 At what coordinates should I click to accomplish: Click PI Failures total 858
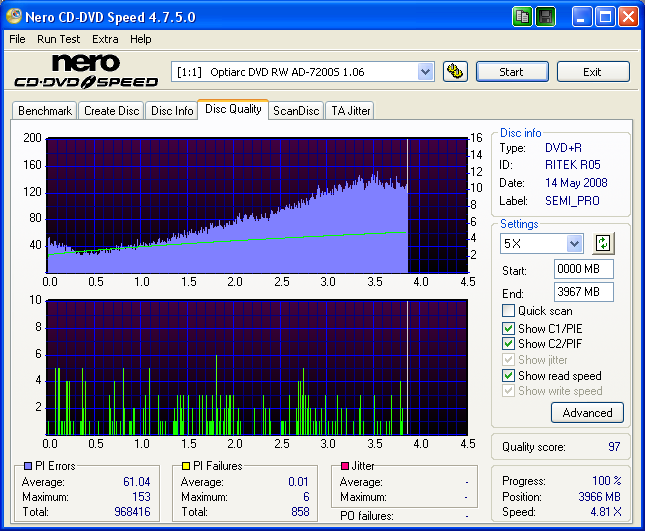click(x=300, y=512)
